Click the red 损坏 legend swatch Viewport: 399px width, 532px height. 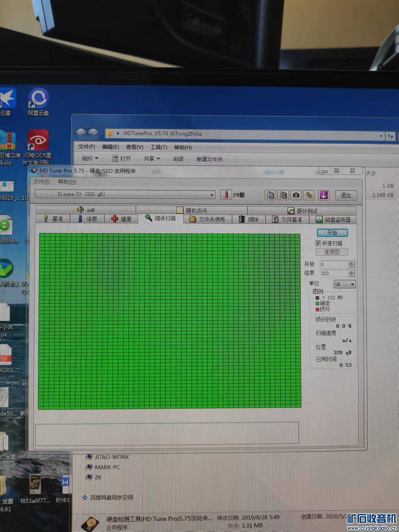(317, 309)
